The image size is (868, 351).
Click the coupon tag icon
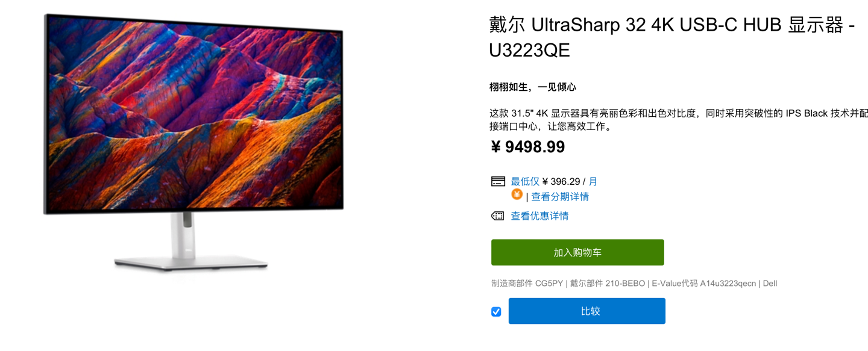pos(497,216)
